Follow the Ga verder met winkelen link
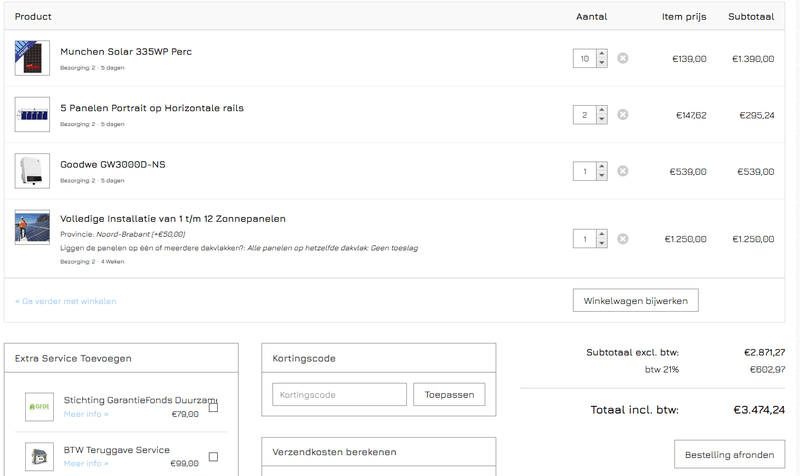 (x=66, y=301)
